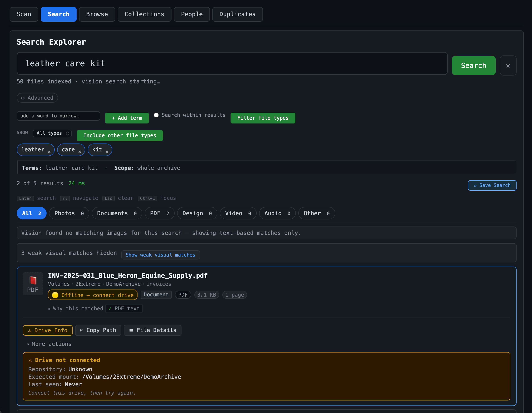The width and height of the screenshot is (532, 413).
Task: Click the PDF text match badge
Action: 124,308
